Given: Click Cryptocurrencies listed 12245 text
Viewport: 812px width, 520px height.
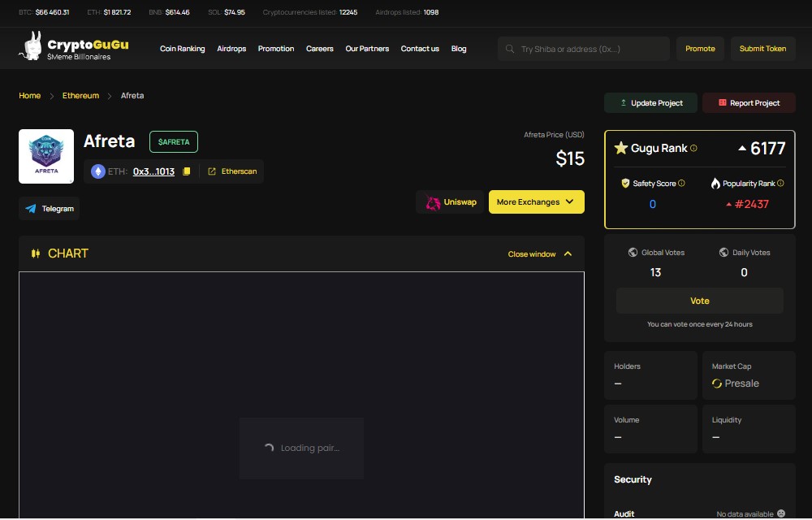Looking at the screenshot, I should tap(310, 12).
